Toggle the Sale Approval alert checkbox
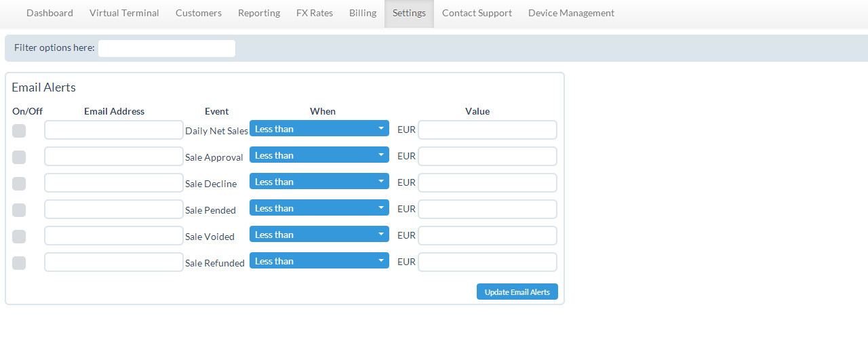The image size is (868, 339). point(19,157)
